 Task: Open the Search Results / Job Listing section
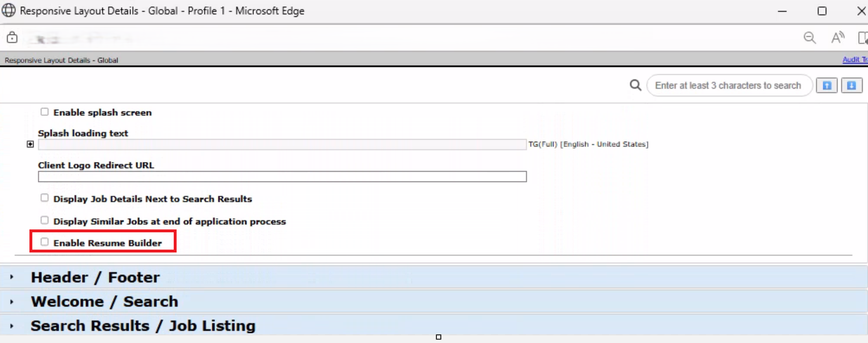[143, 326]
